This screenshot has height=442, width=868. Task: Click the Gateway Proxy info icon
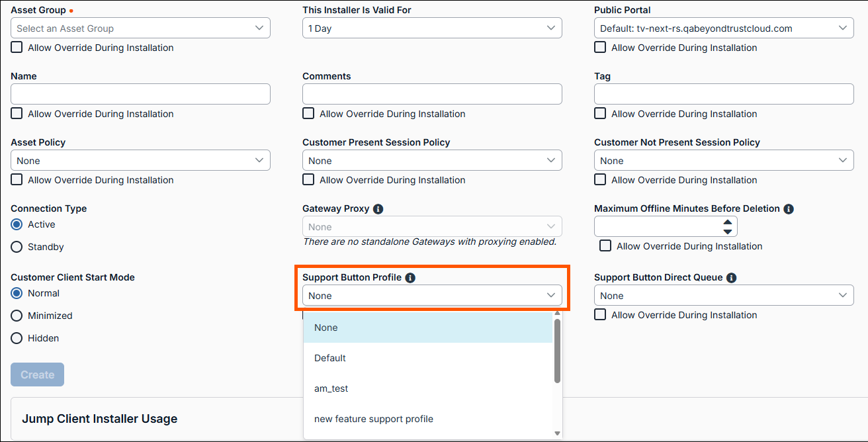coord(378,209)
